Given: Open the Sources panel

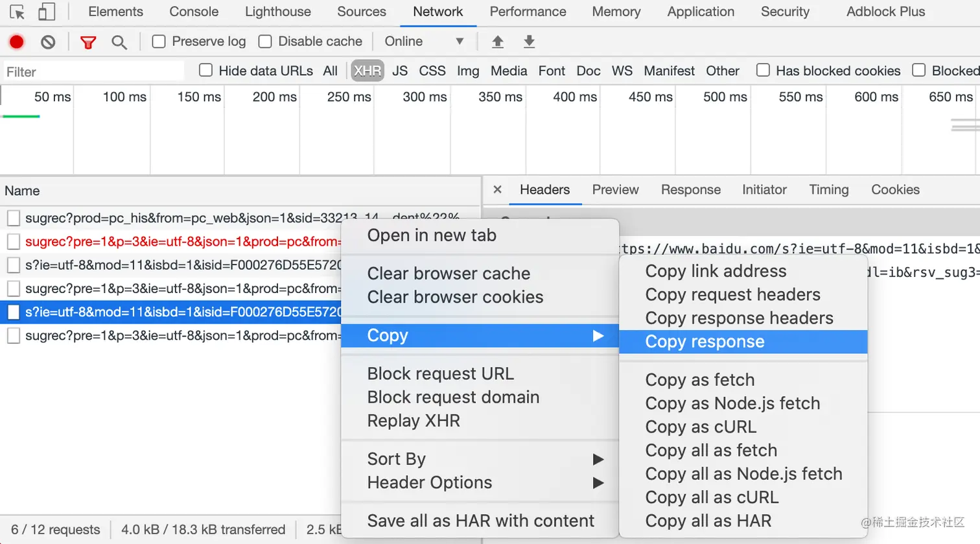Looking at the screenshot, I should pos(362,12).
